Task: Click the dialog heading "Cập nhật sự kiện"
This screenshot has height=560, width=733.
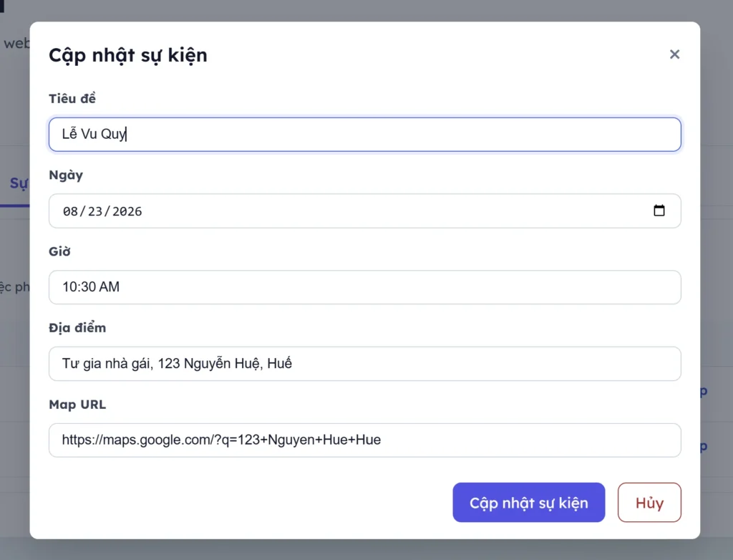Action: click(x=127, y=54)
